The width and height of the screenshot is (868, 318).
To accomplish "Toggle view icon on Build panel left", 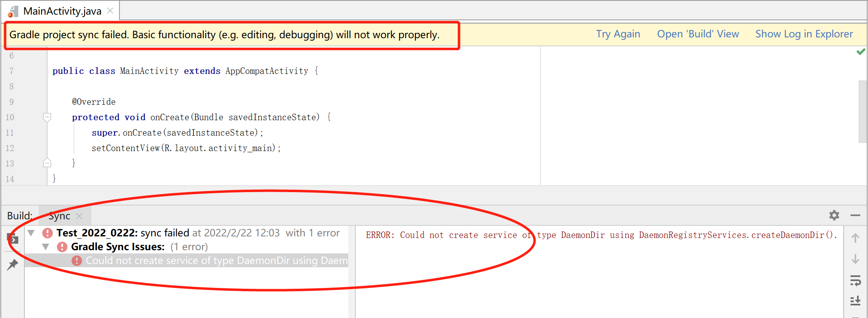I will tap(13, 238).
